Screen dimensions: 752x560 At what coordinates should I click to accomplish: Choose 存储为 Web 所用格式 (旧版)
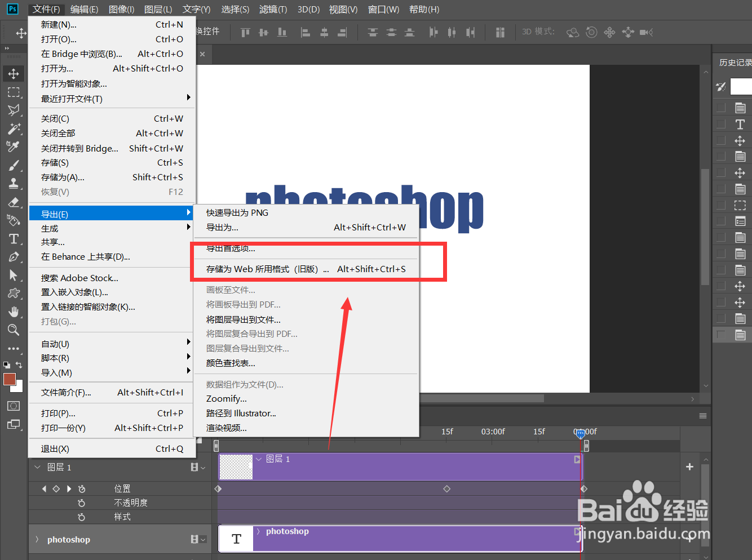(306, 269)
